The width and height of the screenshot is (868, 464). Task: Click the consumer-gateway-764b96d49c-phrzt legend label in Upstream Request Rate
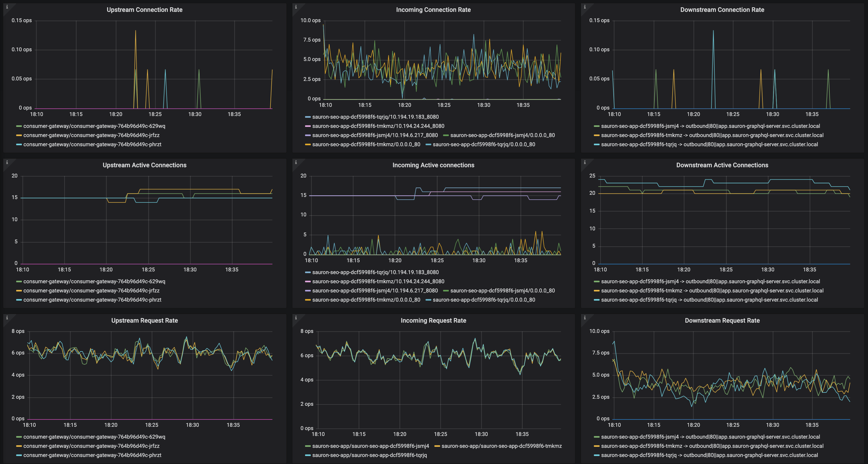coord(92,455)
